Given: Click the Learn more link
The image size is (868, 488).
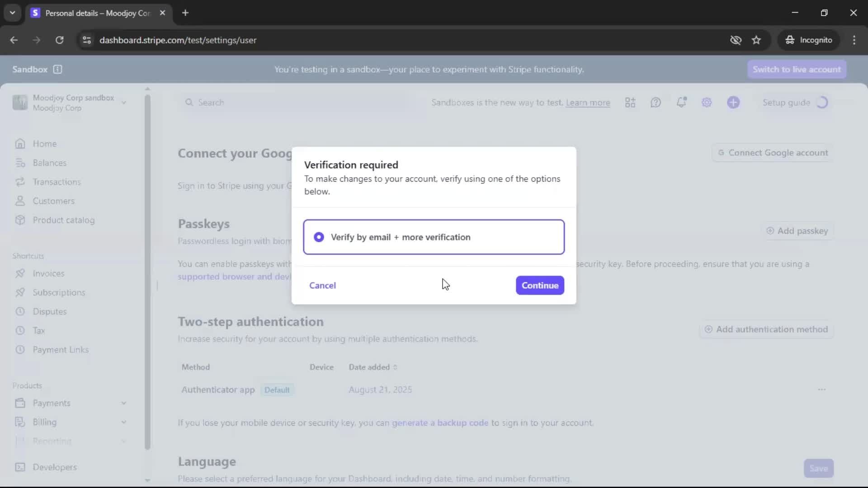Looking at the screenshot, I should click(x=588, y=103).
